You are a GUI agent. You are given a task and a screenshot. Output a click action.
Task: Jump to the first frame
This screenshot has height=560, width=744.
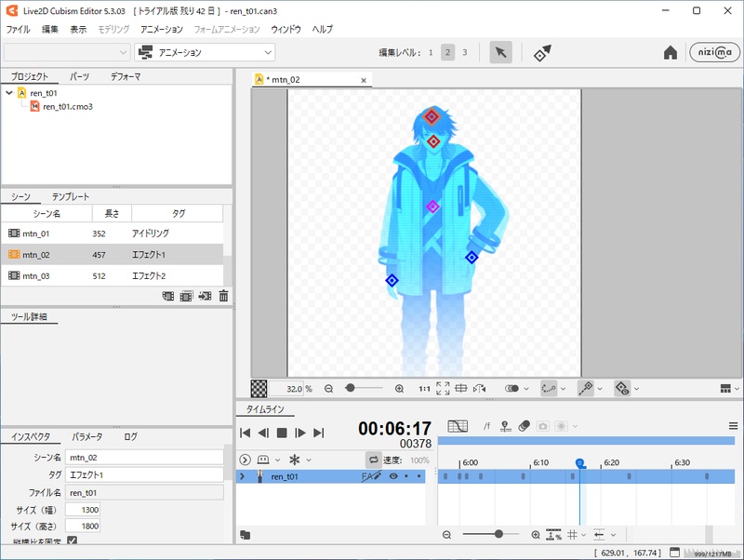(245, 433)
